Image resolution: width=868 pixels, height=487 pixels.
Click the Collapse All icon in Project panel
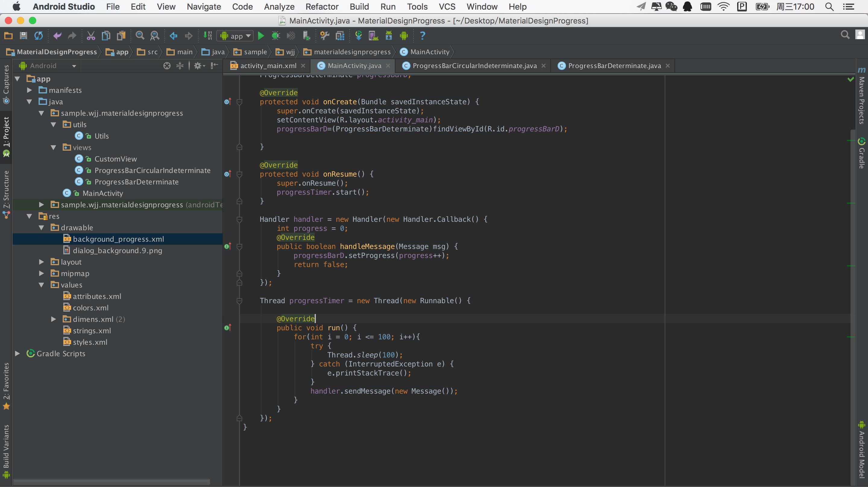click(180, 66)
